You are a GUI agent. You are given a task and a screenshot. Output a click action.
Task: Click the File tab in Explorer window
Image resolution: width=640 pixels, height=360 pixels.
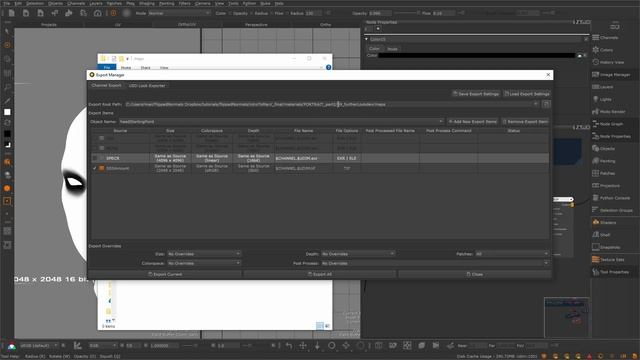point(107,67)
